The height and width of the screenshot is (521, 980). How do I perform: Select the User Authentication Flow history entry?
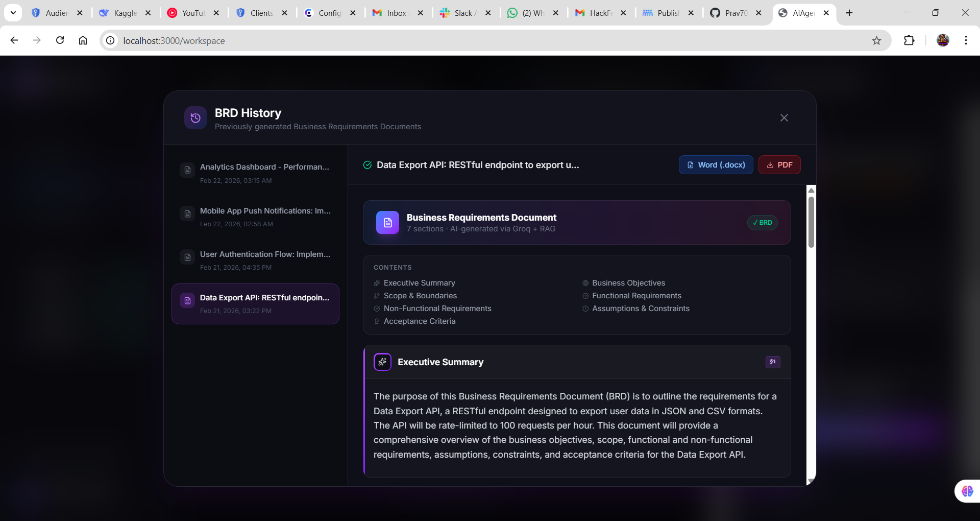point(255,259)
